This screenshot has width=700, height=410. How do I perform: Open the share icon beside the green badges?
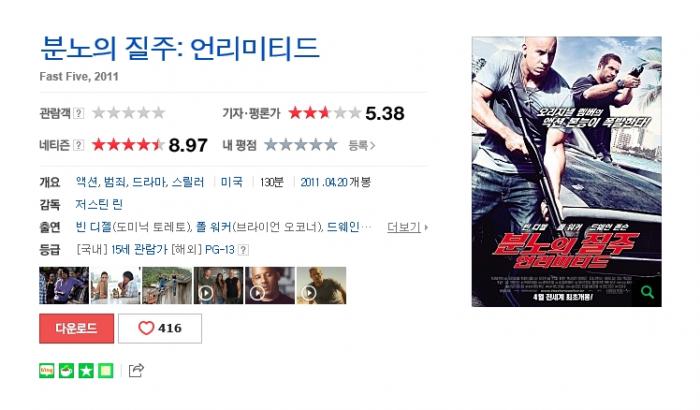coord(136,370)
